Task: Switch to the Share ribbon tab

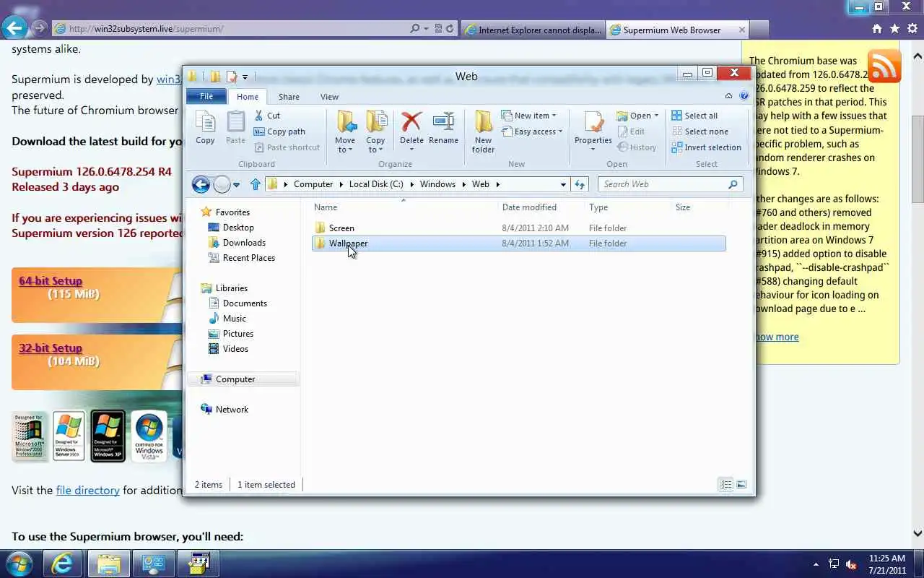Action: click(289, 97)
